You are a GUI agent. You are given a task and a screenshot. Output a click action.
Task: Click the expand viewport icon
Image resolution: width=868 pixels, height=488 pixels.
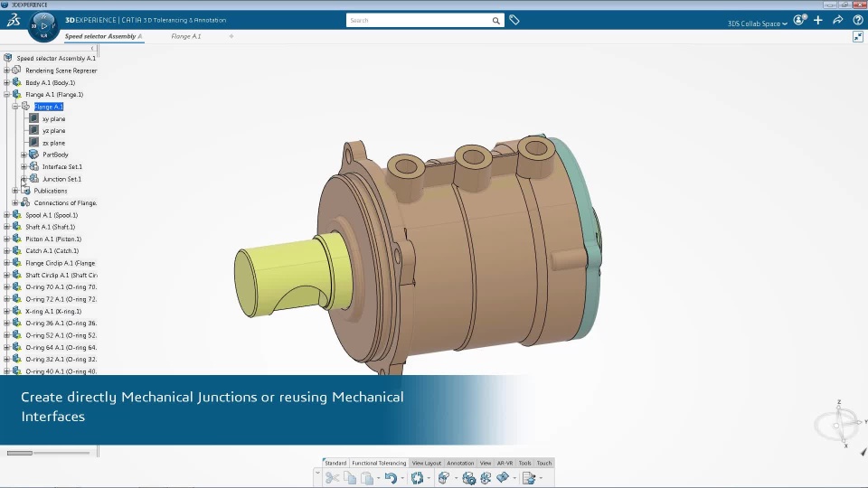(858, 36)
